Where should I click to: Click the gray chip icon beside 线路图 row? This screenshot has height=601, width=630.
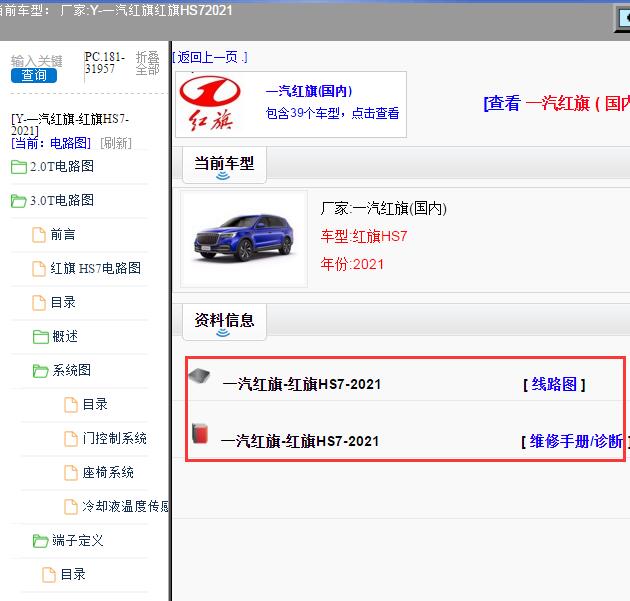(x=199, y=377)
